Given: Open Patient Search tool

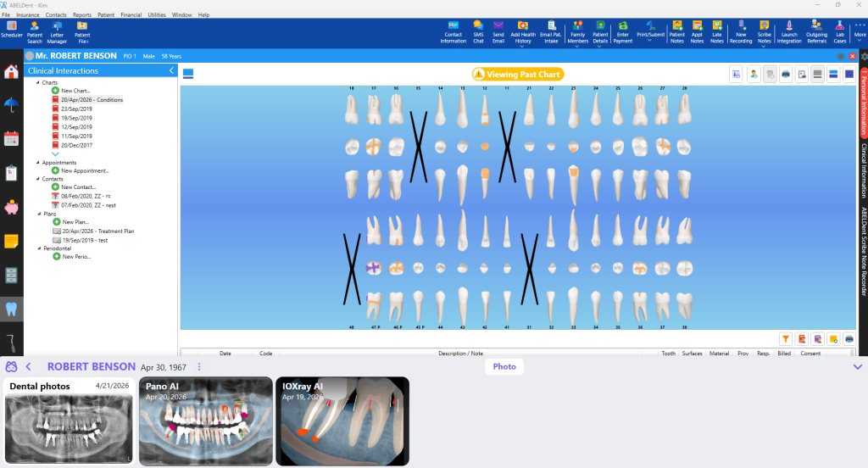Looking at the screenshot, I should (34, 32).
